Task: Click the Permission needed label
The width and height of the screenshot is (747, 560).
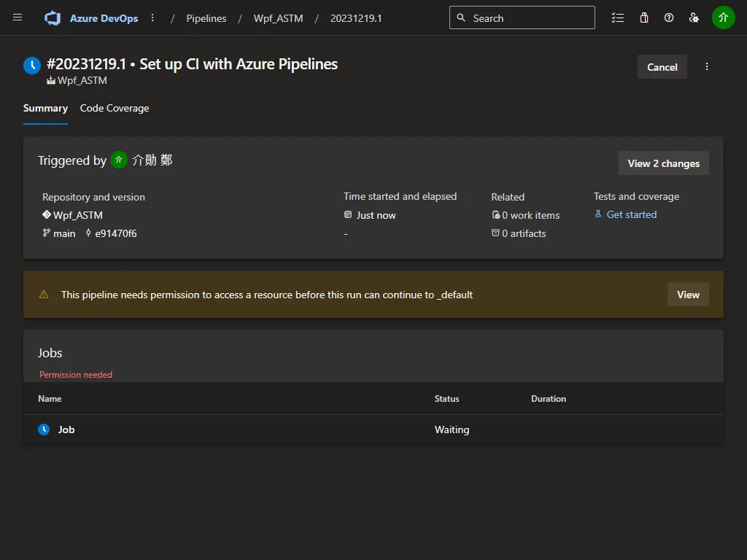Action: (x=76, y=375)
